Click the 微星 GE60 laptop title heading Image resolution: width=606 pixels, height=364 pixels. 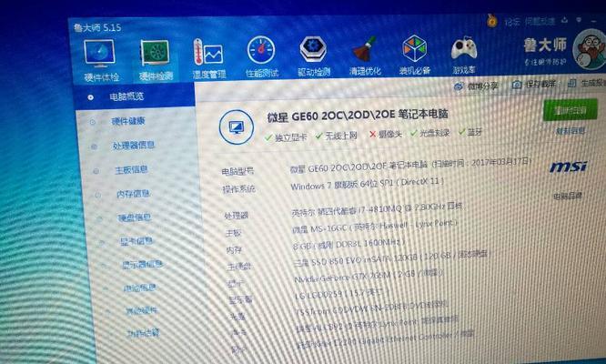pyautogui.click(x=358, y=115)
